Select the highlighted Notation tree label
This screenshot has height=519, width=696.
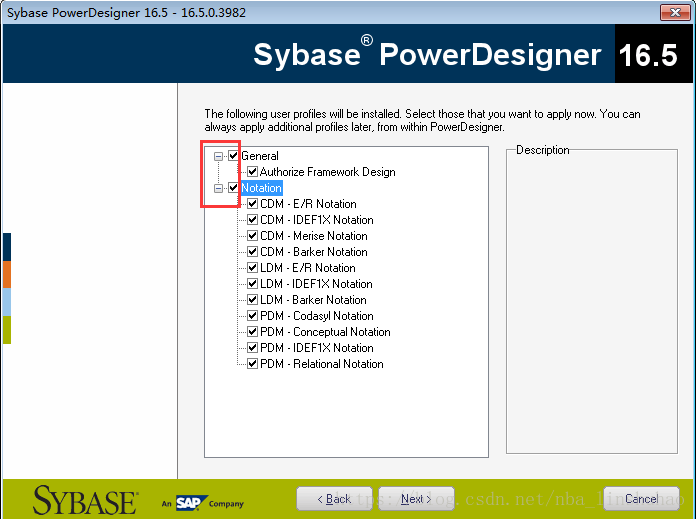pyautogui.click(x=261, y=188)
